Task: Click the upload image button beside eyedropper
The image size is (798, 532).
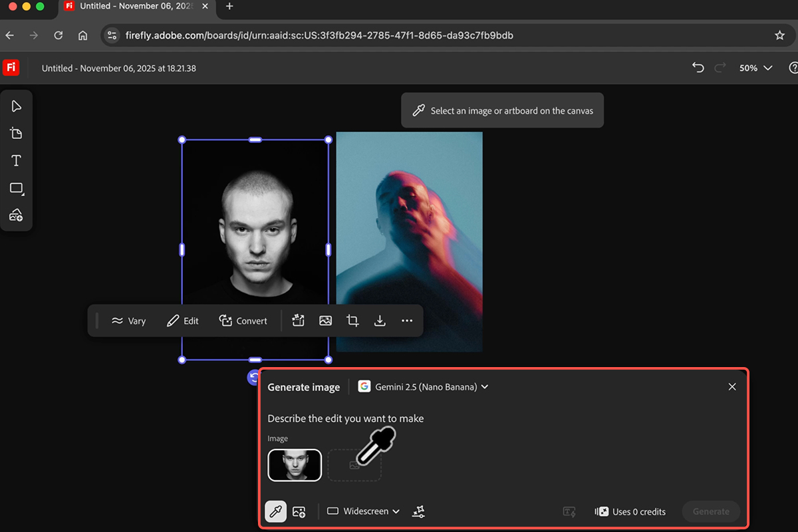Action: (299, 511)
